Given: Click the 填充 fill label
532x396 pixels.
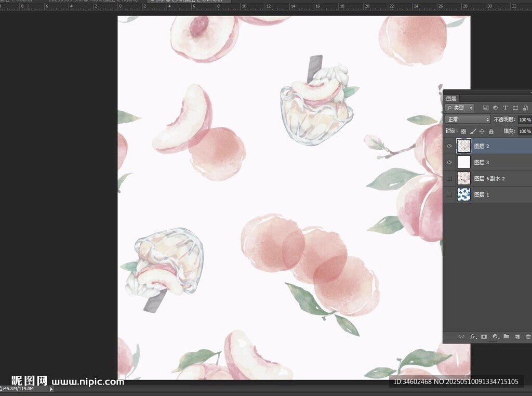Looking at the screenshot, I should [510, 131].
